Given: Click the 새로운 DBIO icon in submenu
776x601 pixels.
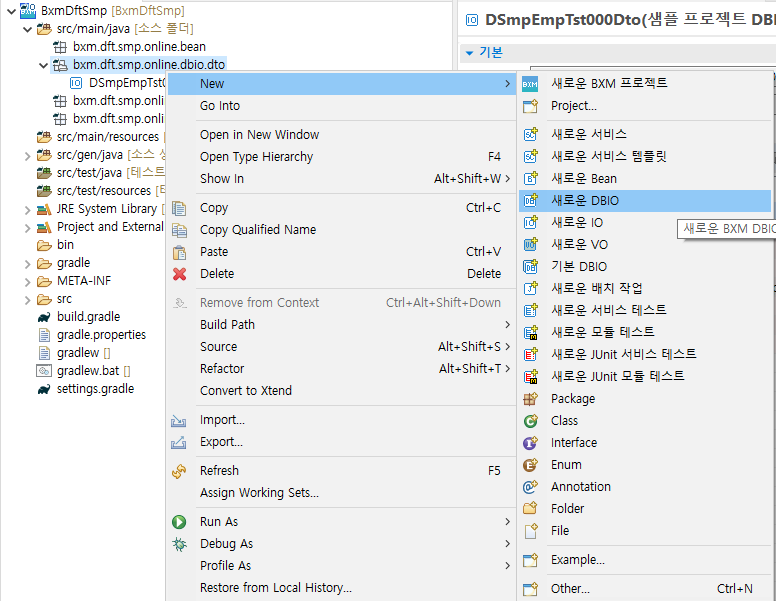Looking at the screenshot, I should 531,201.
